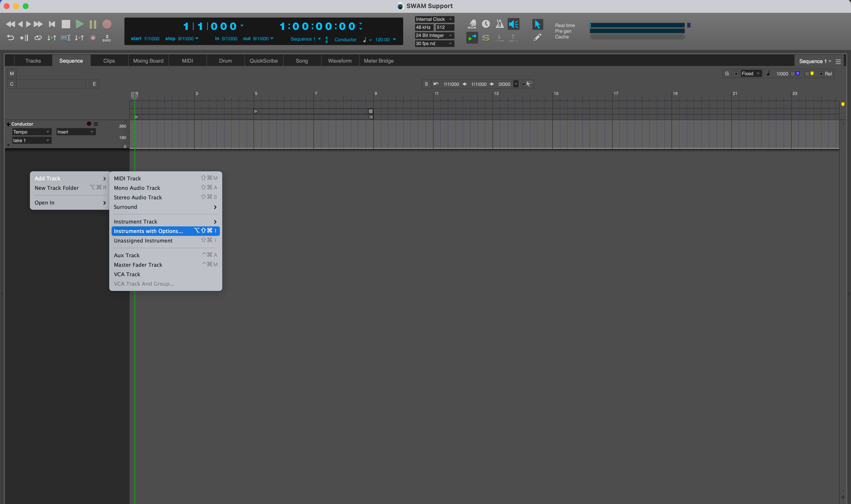
Task: Click the undo arrow icon under transport
Action: tap(10, 38)
